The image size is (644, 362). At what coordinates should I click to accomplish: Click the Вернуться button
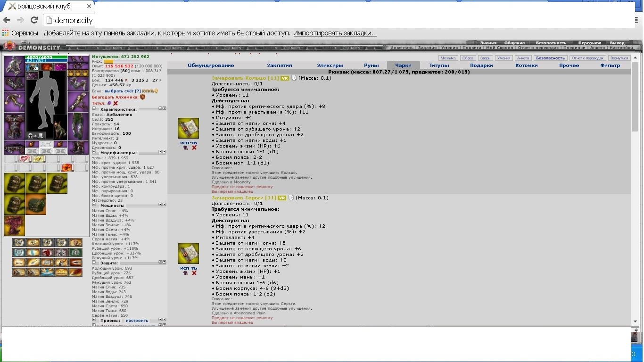(x=619, y=58)
